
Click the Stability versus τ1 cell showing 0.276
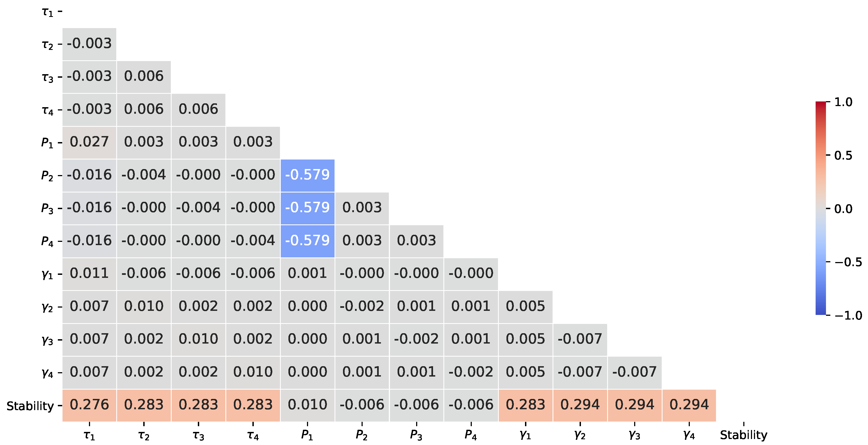(89, 405)
